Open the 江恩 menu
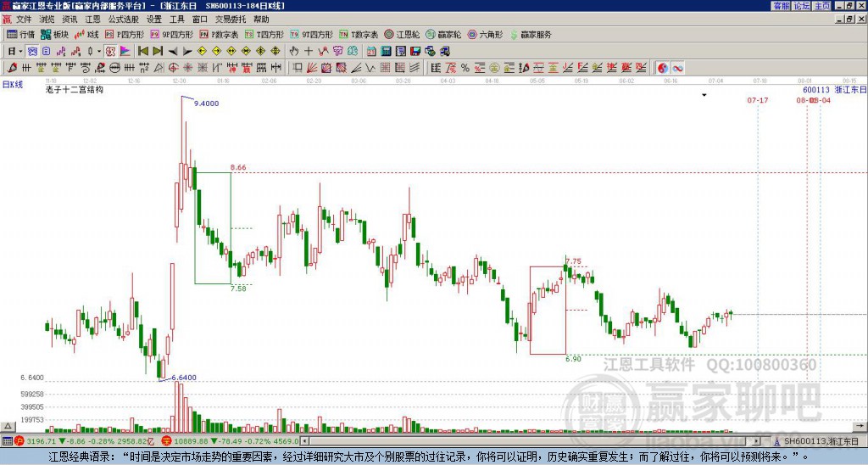This screenshot has height=465, width=868. tap(92, 19)
